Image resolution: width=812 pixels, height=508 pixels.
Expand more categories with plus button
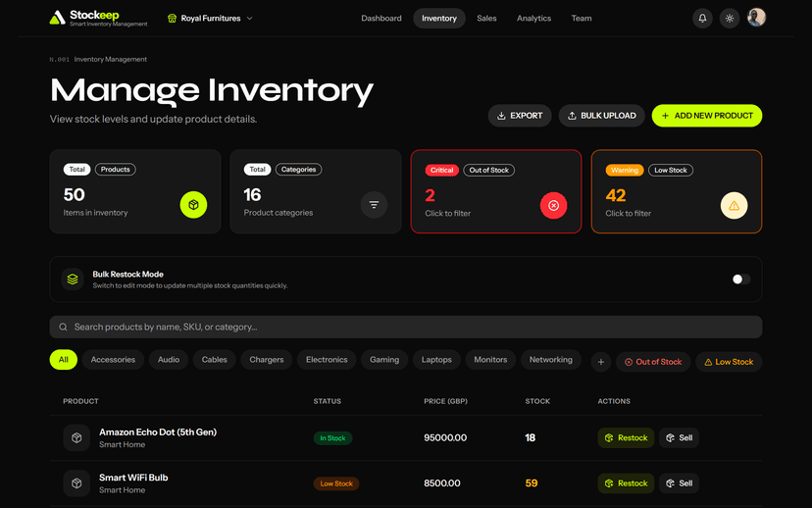click(x=601, y=362)
